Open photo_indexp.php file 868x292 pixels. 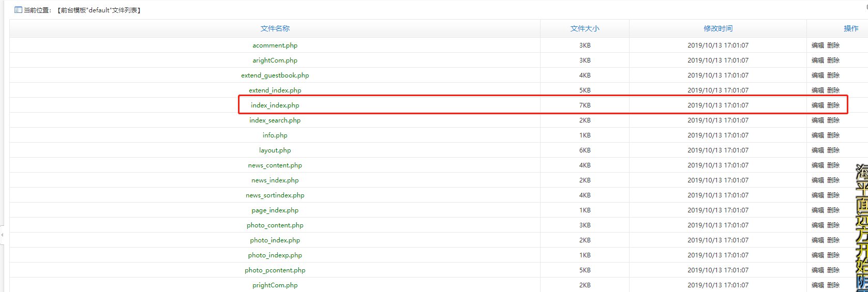(x=275, y=255)
